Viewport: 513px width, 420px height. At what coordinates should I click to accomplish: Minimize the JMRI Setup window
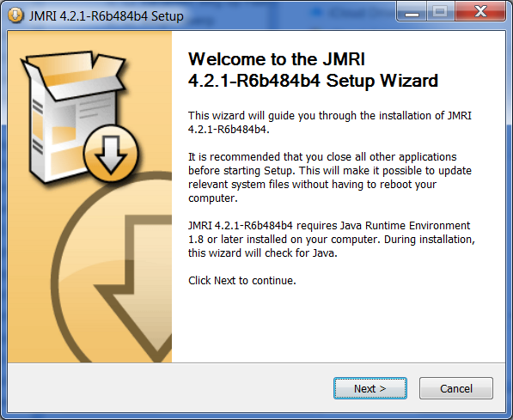pos(412,12)
